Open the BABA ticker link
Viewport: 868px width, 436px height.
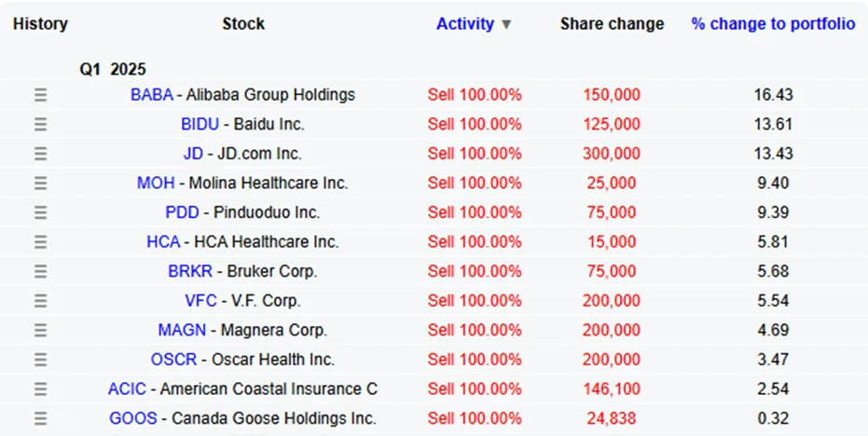coord(152,95)
